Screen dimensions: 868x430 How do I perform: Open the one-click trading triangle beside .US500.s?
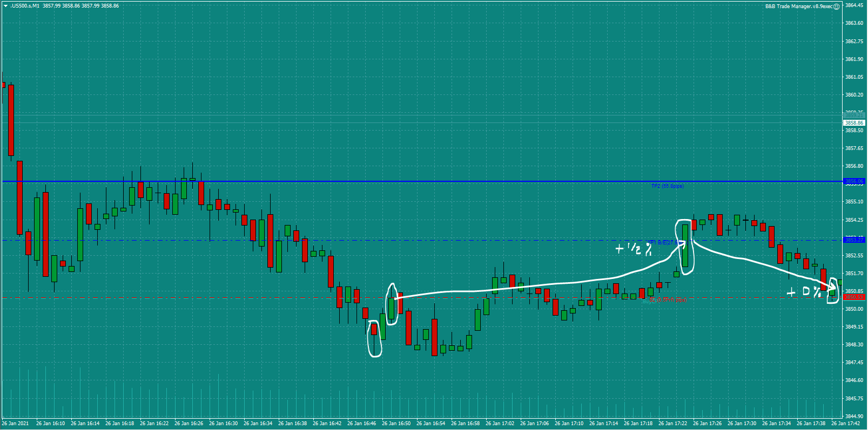click(x=5, y=6)
